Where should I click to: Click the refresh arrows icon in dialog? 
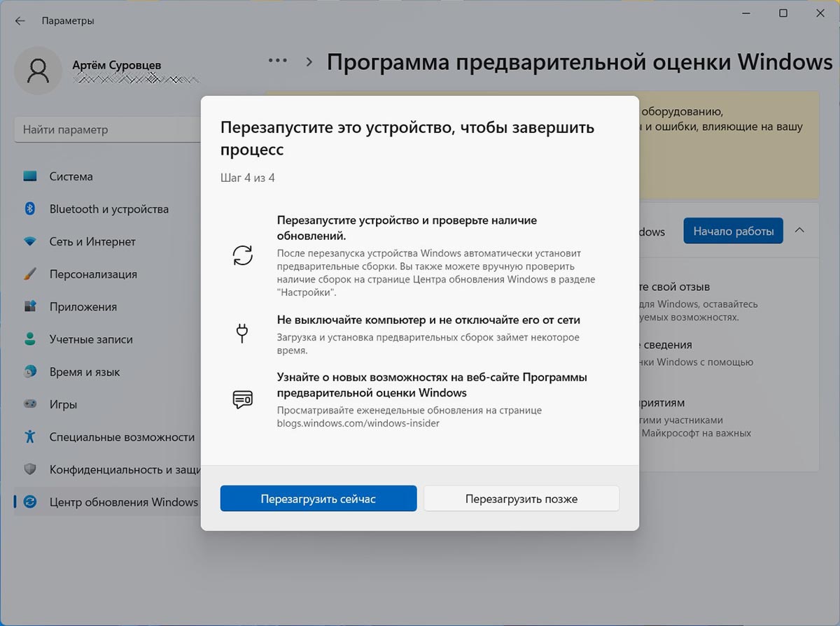242,255
